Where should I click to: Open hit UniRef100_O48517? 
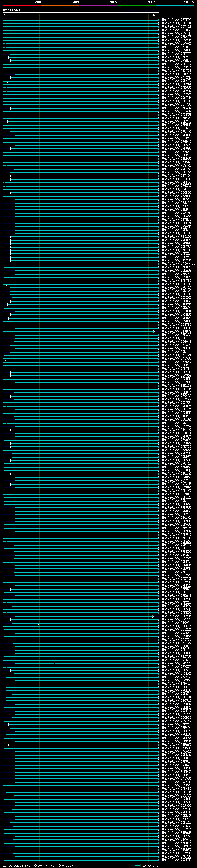177,199
